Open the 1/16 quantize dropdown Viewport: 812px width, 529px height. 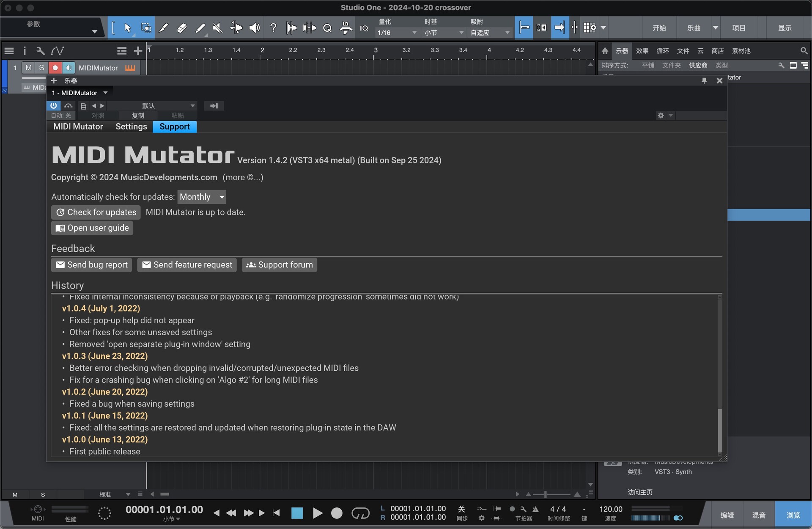click(398, 33)
